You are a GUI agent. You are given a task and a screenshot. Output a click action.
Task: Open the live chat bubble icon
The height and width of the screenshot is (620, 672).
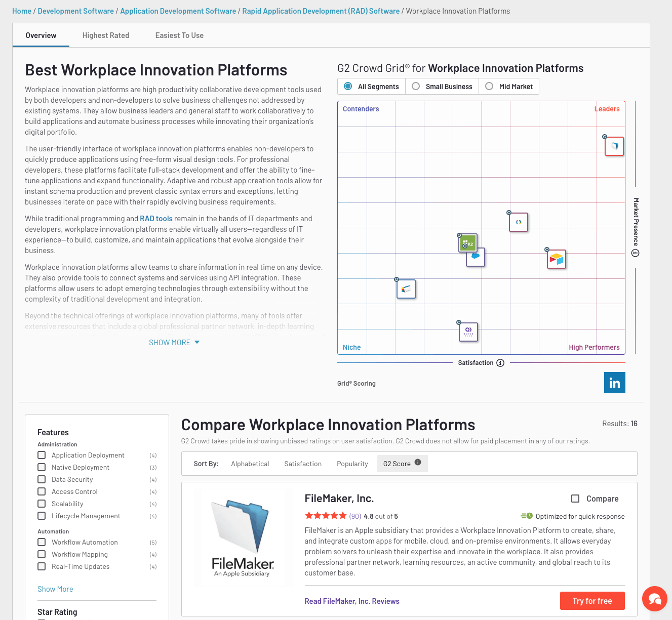coord(655,599)
